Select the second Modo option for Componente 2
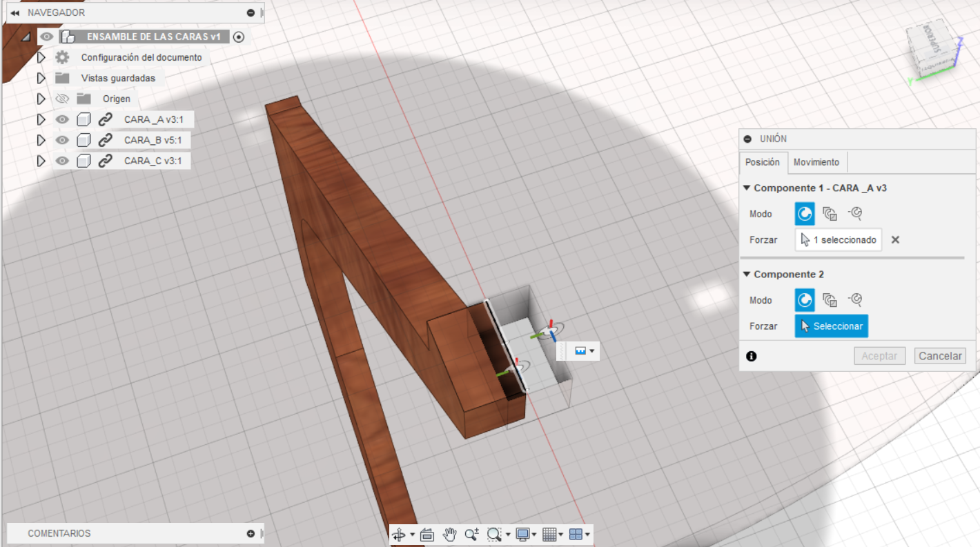 click(830, 300)
